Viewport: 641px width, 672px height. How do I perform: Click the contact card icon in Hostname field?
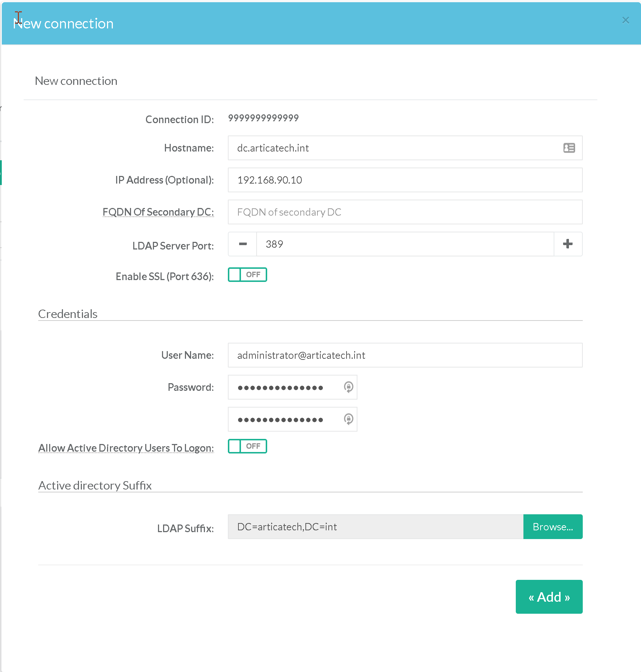(x=569, y=148)
